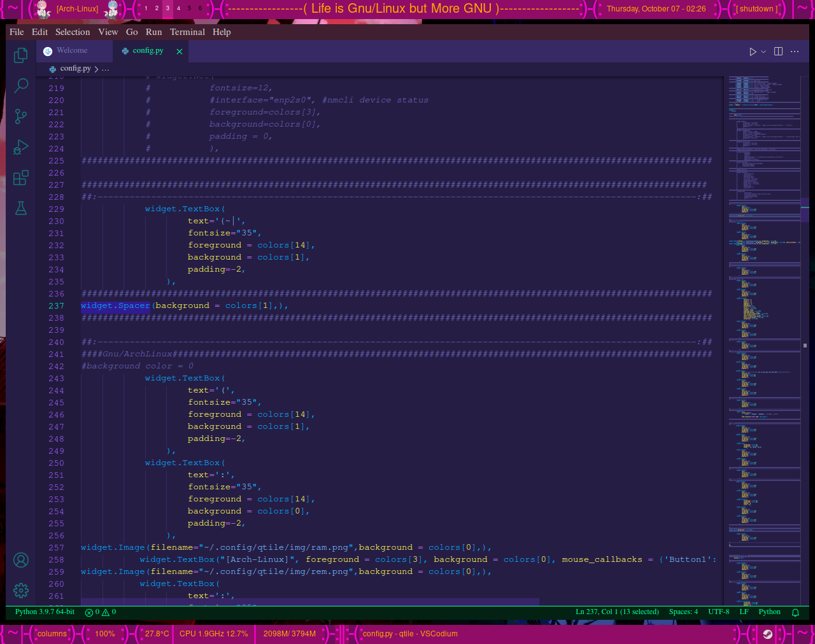815x644 pixels.
Task: Open the Run and Debug panel
Action: tap(20, 147)
